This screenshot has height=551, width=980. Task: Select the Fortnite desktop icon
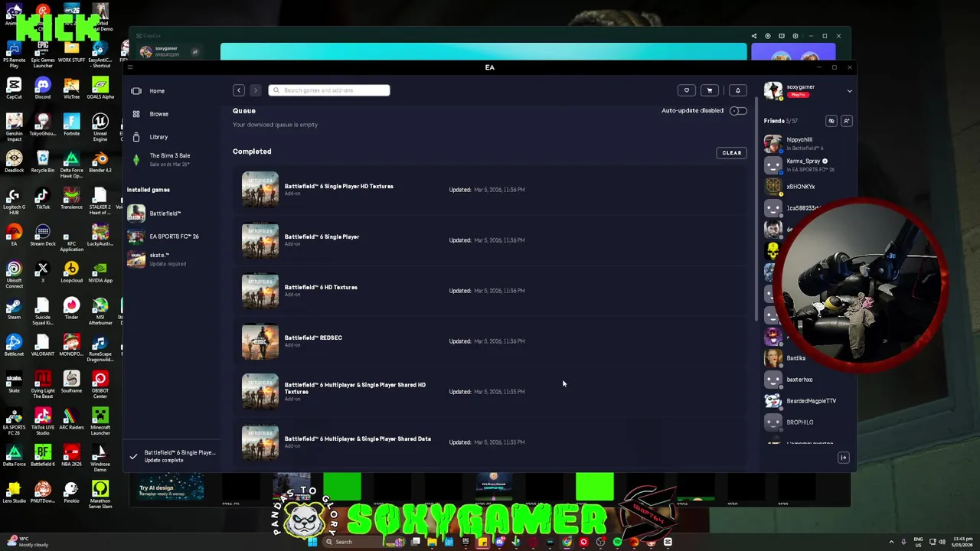(71, 124)
